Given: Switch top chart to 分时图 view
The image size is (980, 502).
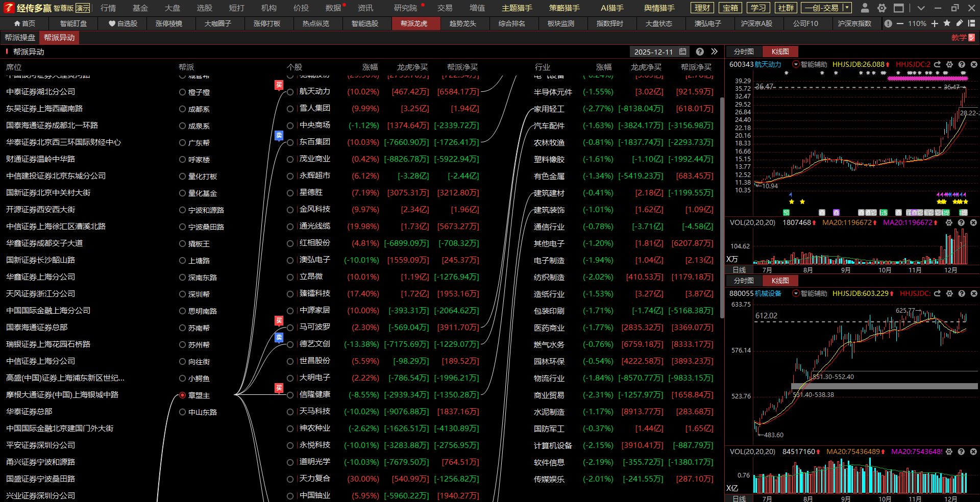Looking at the screenshot, I should pos(743,52).
